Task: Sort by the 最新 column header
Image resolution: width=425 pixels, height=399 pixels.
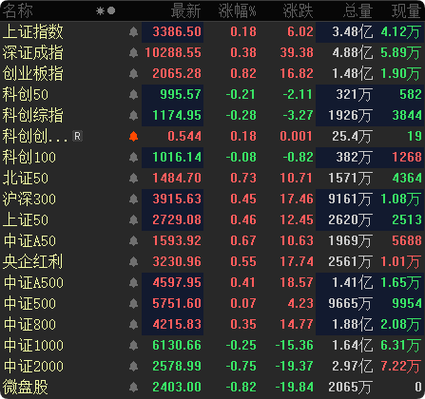Action: coord(186,11)
